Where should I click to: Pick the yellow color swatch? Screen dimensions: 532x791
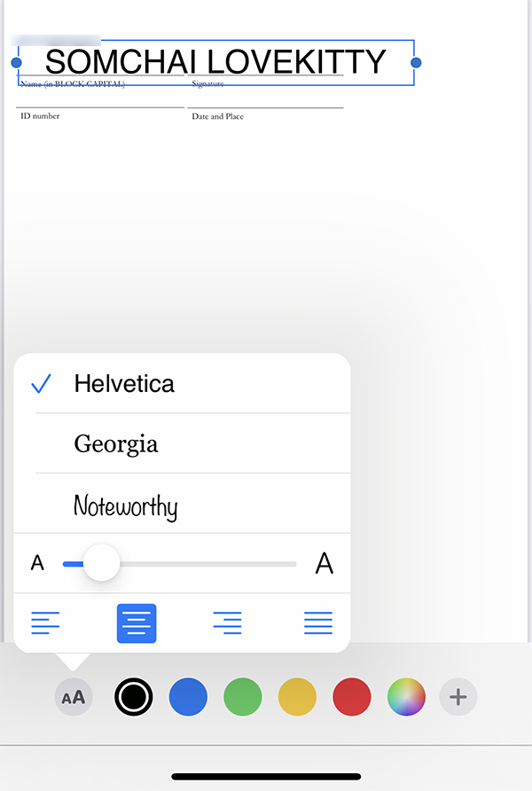pyautogui.click(x=297, y=697)
